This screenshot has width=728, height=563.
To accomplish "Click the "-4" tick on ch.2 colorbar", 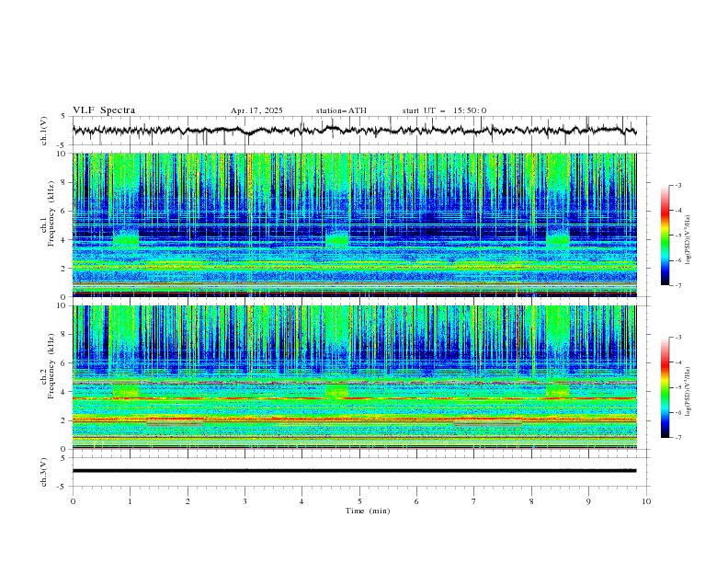I will (x=677, y=362).
